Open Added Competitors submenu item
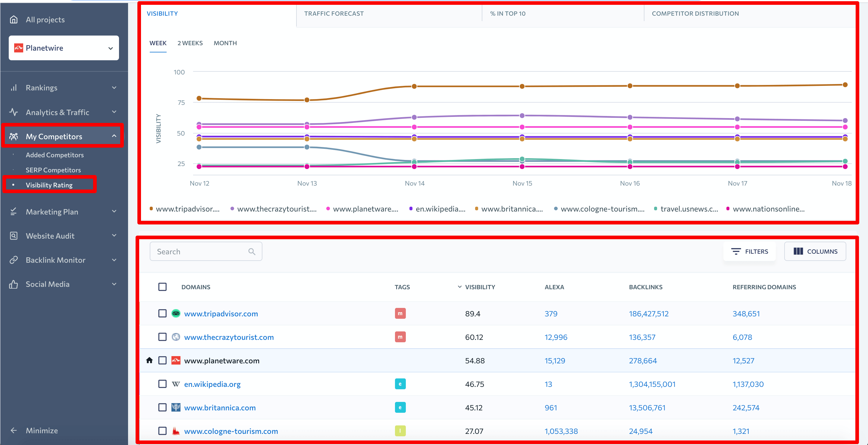868x445 pixels. [x=55, y=155]
